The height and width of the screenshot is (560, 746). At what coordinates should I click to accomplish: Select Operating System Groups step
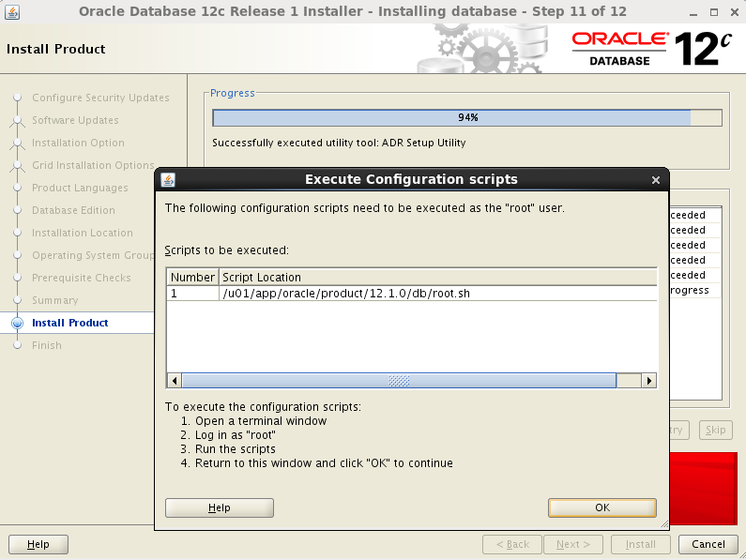click(x=93, y=255)
